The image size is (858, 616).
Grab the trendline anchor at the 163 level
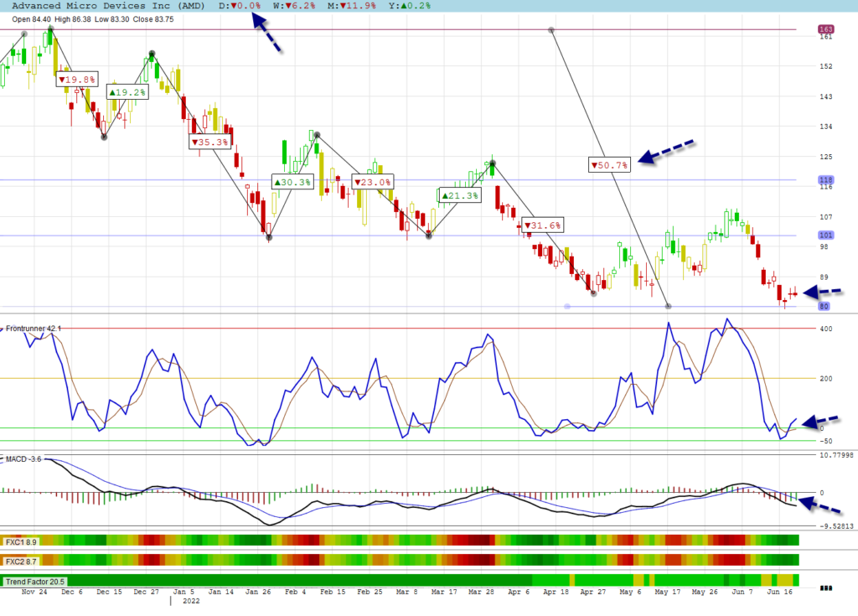click(551, 30)
